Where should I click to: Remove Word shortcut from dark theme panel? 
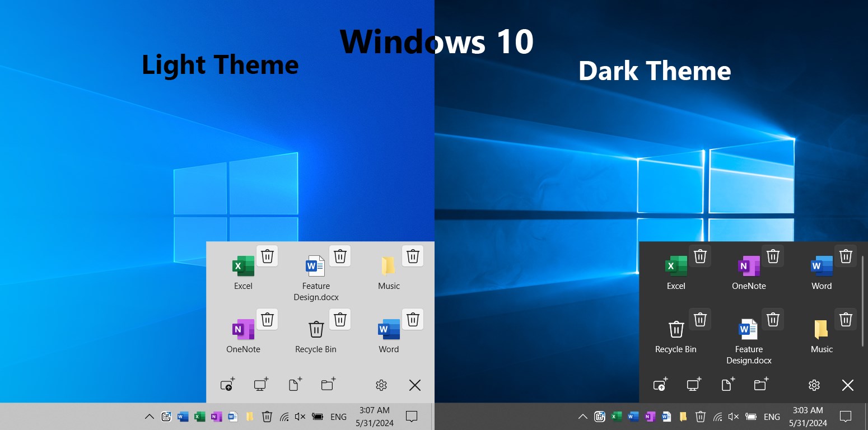click(x=846, y=256)
